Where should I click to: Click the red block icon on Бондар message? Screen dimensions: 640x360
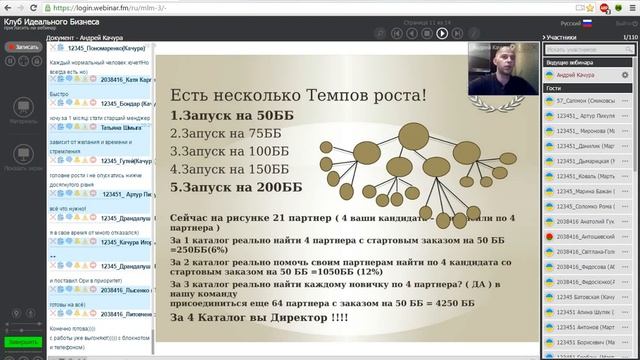93,103
